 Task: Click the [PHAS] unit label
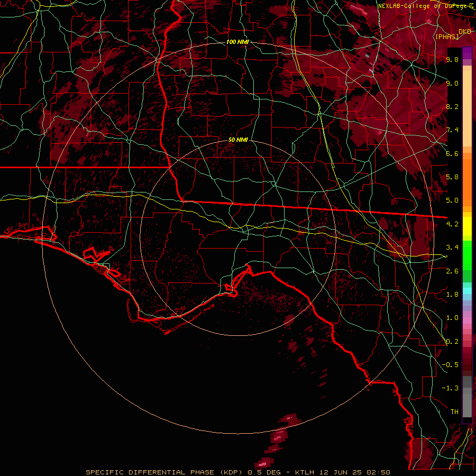[447, 36]
